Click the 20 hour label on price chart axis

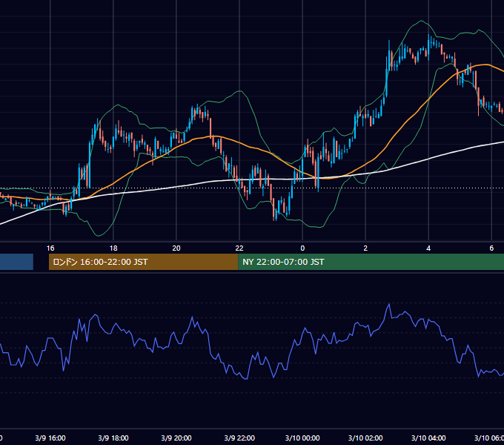click(x=176, y=248)
